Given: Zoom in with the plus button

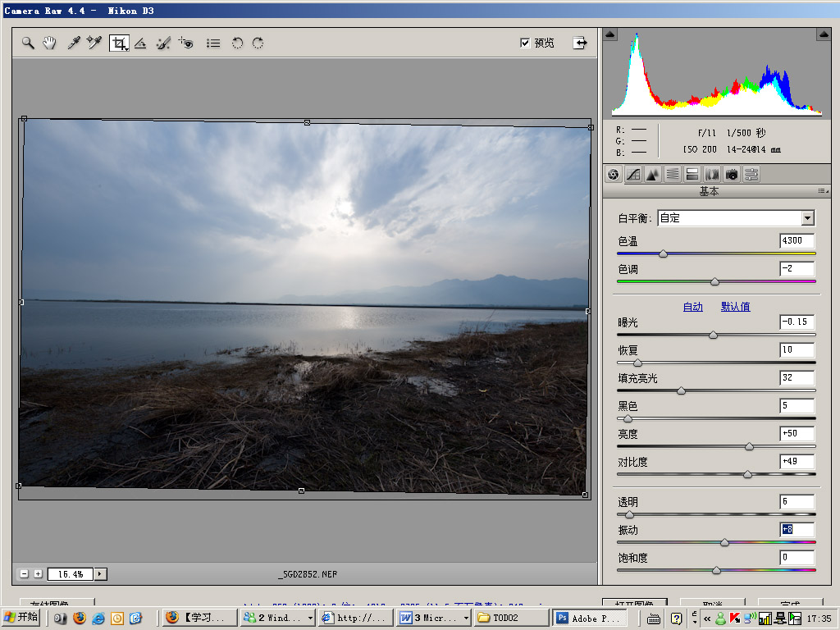Looking at the screenshot, I should [38, 573].
